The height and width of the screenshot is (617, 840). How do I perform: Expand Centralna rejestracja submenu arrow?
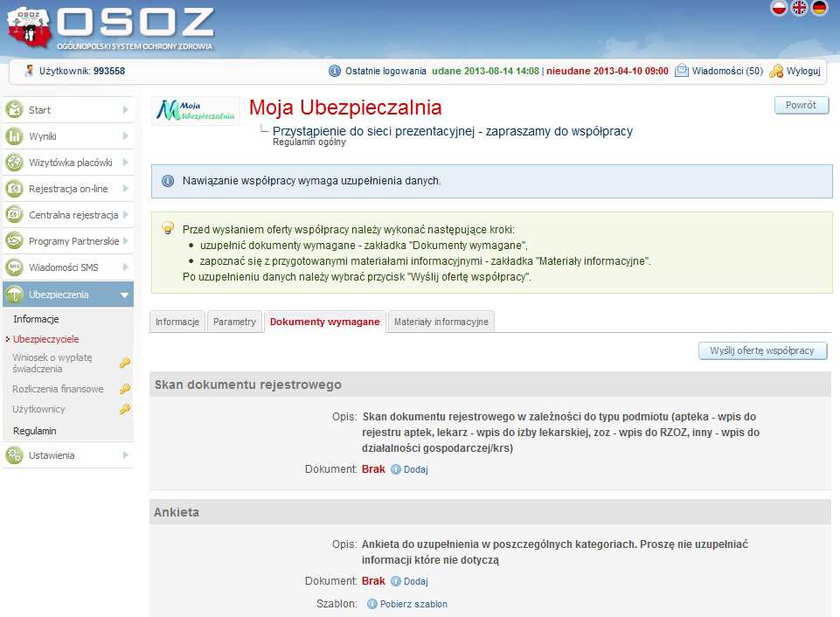(125, 215)
